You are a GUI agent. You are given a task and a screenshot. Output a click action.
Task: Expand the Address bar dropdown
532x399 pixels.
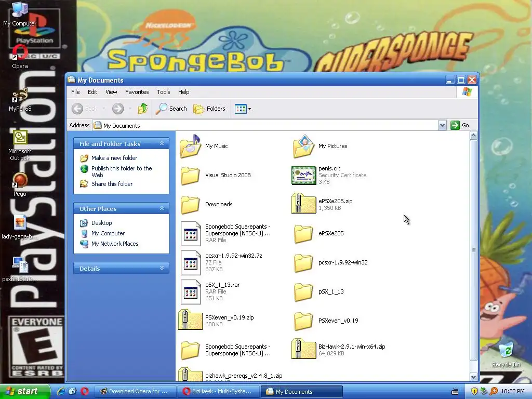442,126
